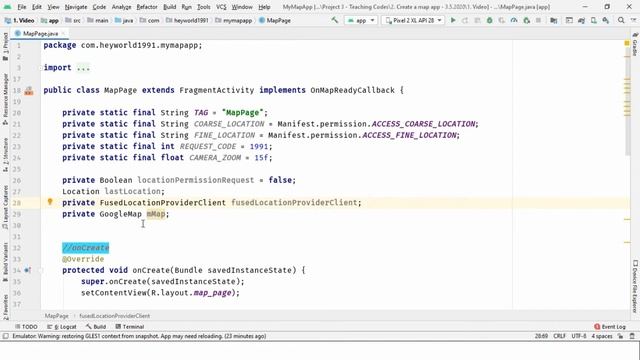Open the Analyze menu
The width and height of the screenshot is (640, 360).
click(122, 7)
